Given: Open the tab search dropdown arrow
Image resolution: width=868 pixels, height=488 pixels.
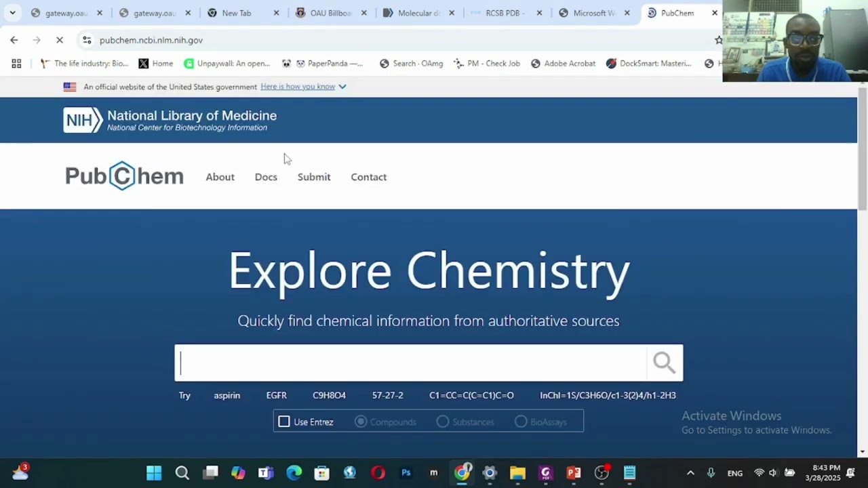Looking at the screenshot, I should 12,13.
